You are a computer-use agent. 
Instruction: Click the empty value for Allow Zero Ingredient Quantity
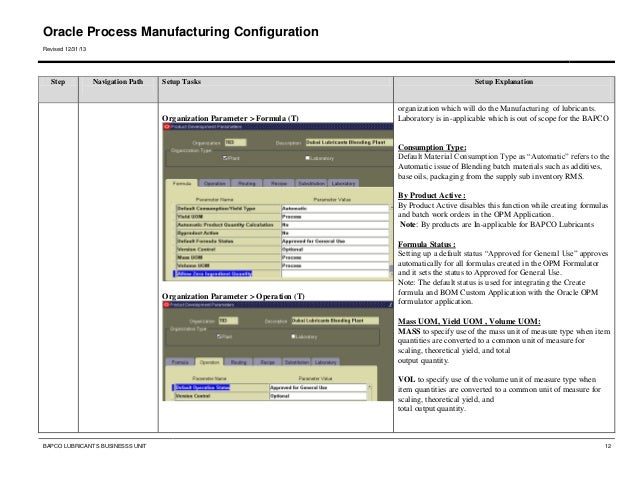point(335,274)
